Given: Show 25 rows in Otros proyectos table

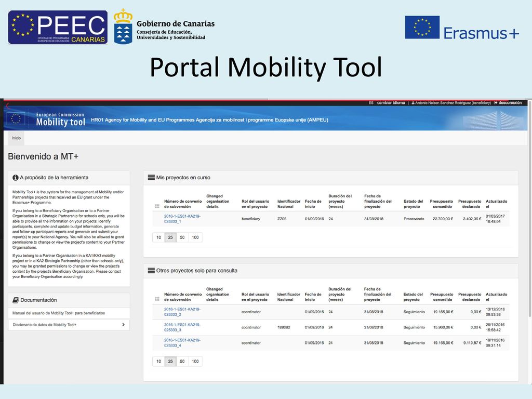Looking at the screenshot, I should (x=170, y=362).
